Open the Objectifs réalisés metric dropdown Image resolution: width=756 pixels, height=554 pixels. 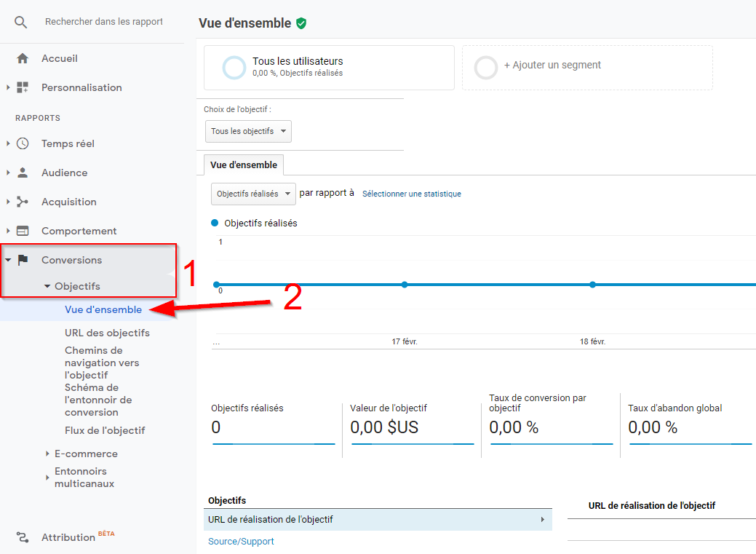(x=253, y=194)
